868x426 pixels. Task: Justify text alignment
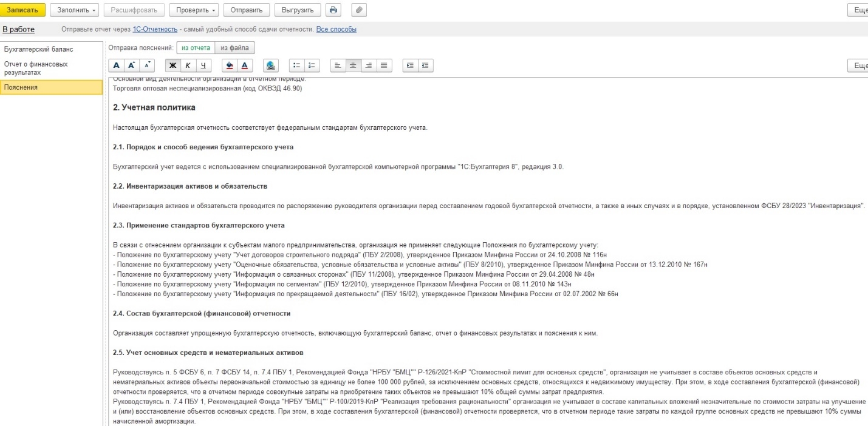[384, 66]
